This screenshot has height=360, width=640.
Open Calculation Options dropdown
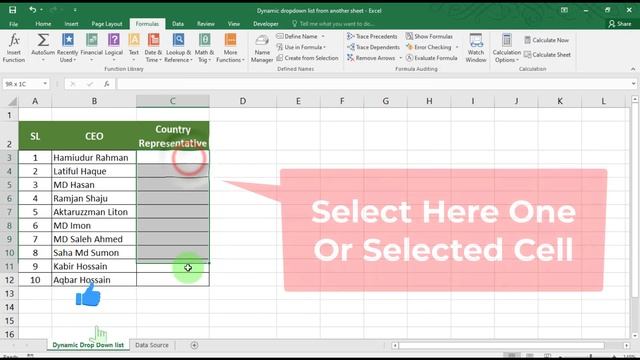click(x=507, y=48)
